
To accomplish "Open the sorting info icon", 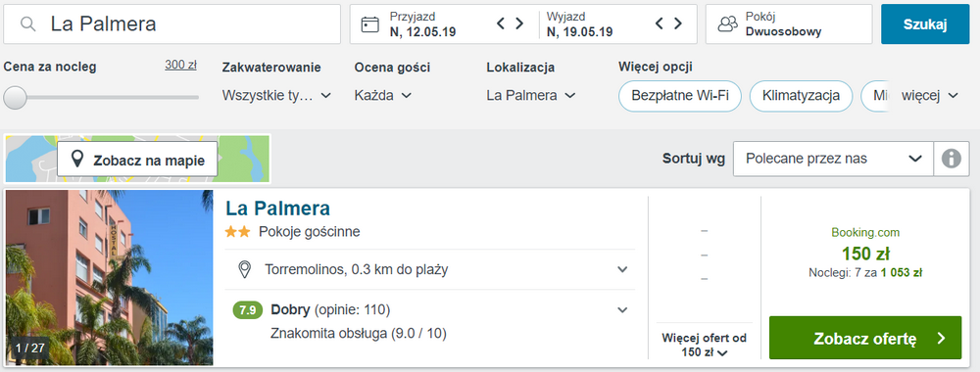I will pyautogui.click(x=952, y=159).
